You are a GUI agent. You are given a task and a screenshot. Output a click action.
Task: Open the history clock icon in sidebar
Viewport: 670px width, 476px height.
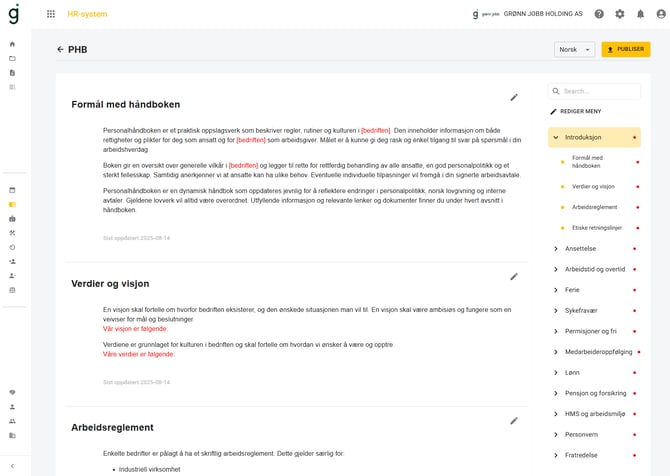click(x=12, y=247)
